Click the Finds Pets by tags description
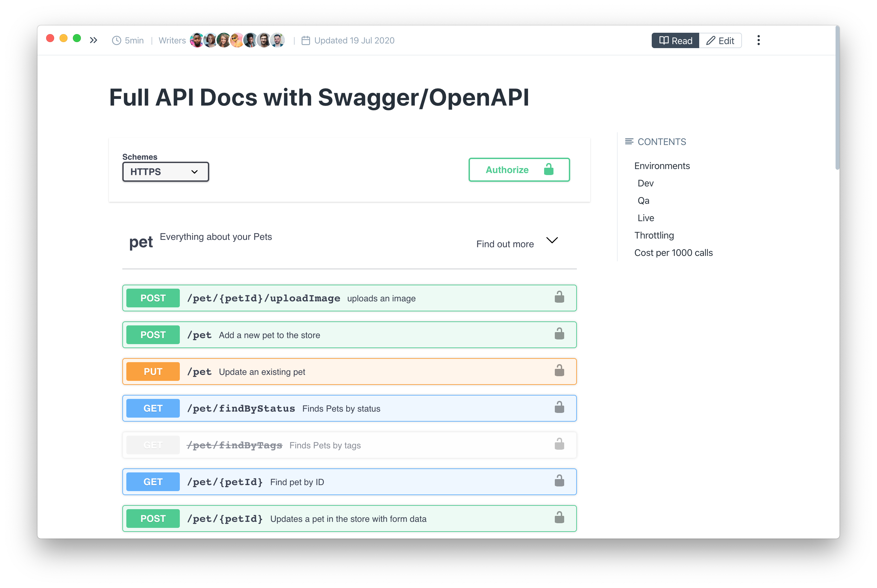877x588 pixels. pos(325,445)
